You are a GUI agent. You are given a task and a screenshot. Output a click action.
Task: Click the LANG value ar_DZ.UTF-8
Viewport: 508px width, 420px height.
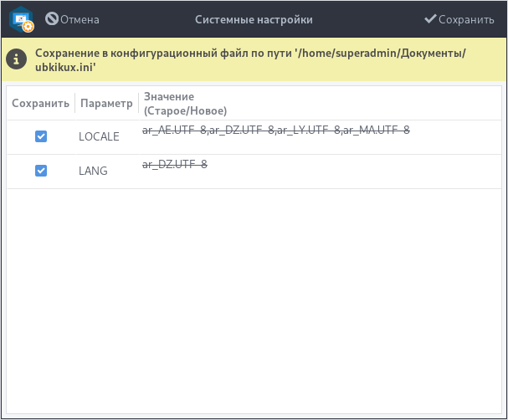[x=175, y=165]
